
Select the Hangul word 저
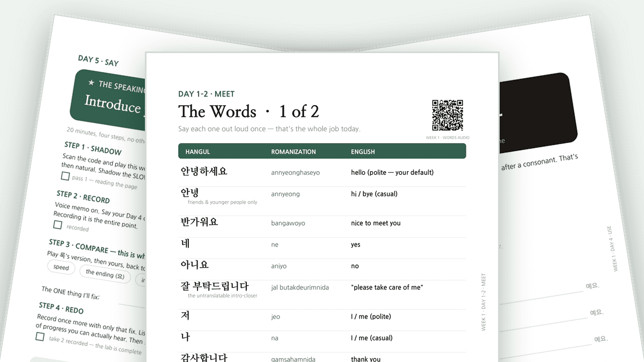point(185,315)
